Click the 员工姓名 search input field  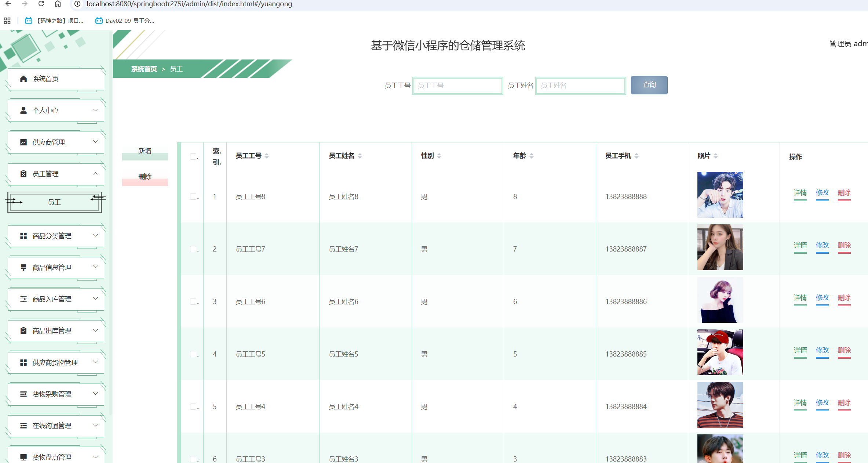[x=580, y=86]
